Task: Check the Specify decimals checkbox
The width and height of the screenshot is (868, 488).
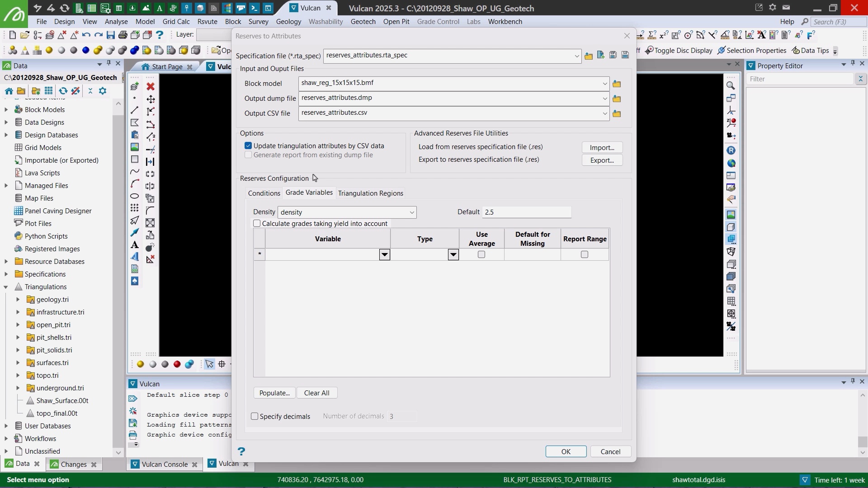Action: coord(255,416)
